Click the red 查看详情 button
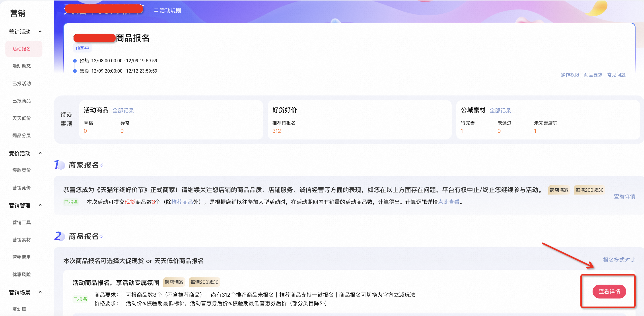 click(x=609, y=292)
